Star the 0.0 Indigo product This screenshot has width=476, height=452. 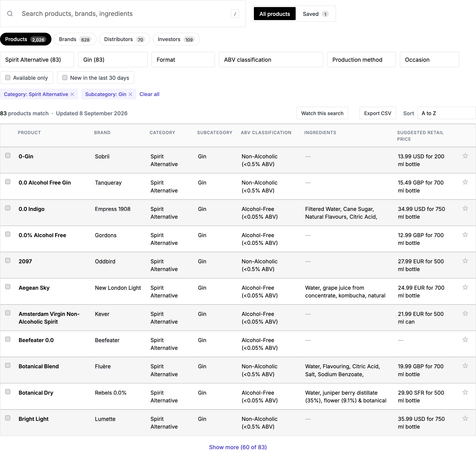click(x=465, y=208)
